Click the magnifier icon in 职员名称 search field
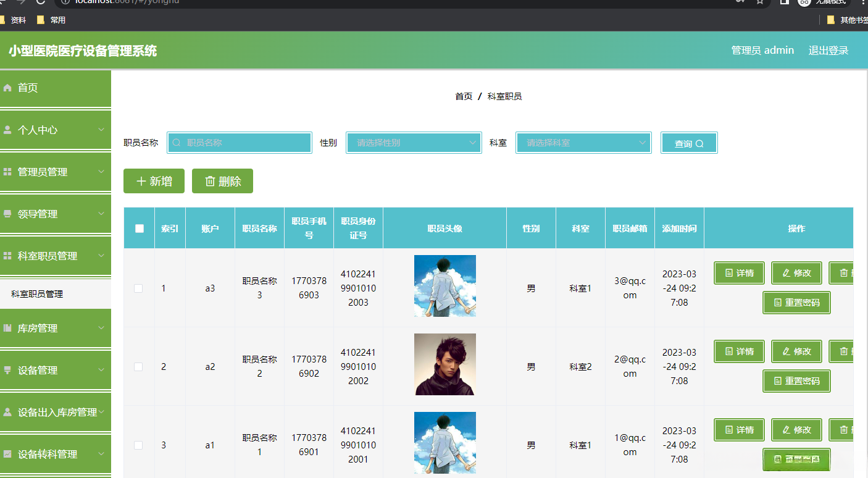 pyautogui.click(x=177, y=143)
